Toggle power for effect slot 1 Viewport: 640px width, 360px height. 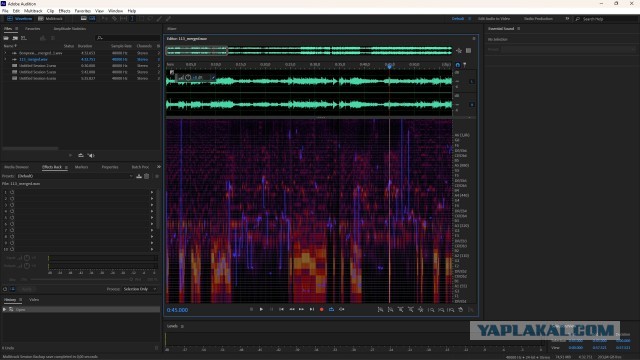pos(12,192)
